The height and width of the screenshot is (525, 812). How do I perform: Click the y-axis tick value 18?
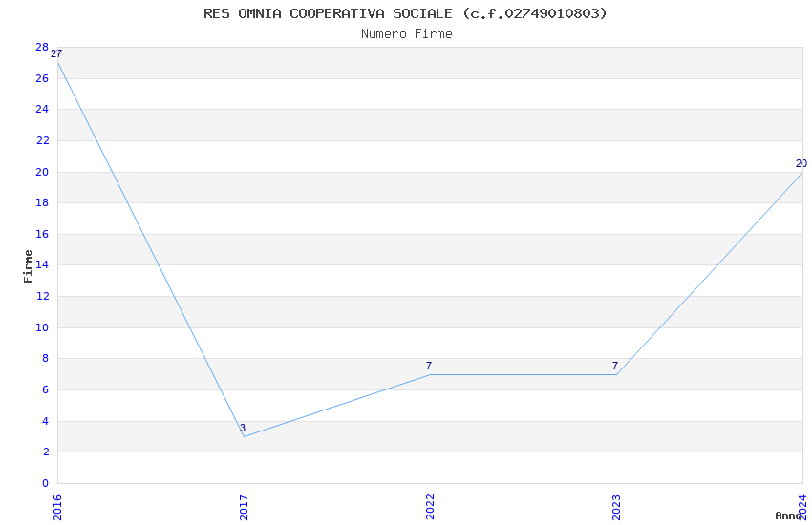pos(42,202)
